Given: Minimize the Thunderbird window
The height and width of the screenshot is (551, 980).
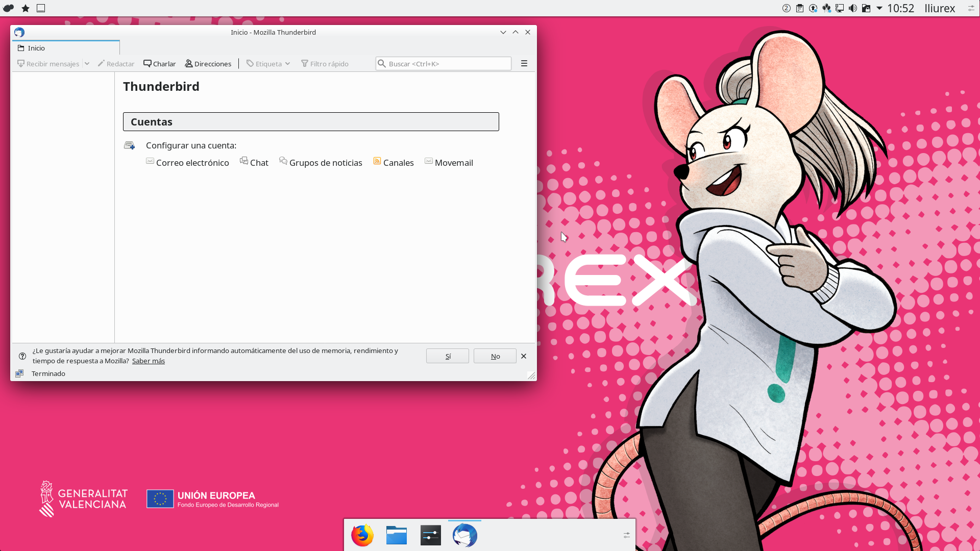Looking at the screenshot, I should tap(503, 32).
